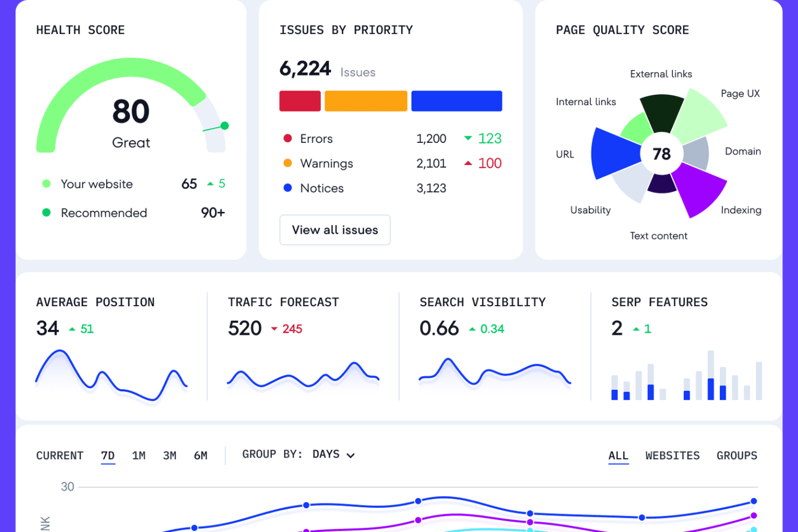The image size is (798, 532).
Task: Click the 78 score circle in the quality wheel
Action: (x=662, y=154)
